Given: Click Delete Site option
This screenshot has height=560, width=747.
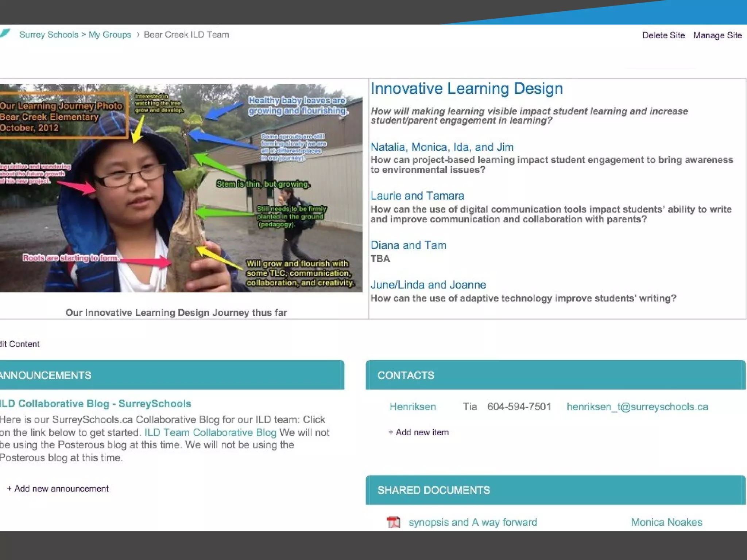Looking at the screenshot, I should pyautogui.click(x=663, y=35).
